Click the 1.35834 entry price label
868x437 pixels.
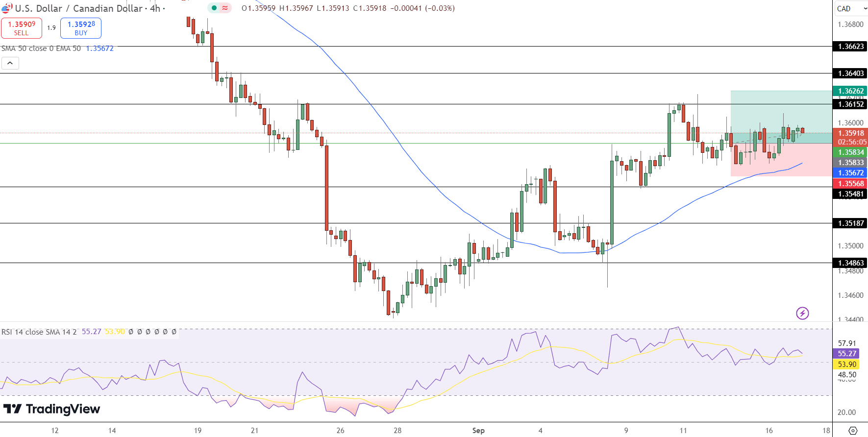(x=850, y=152)
